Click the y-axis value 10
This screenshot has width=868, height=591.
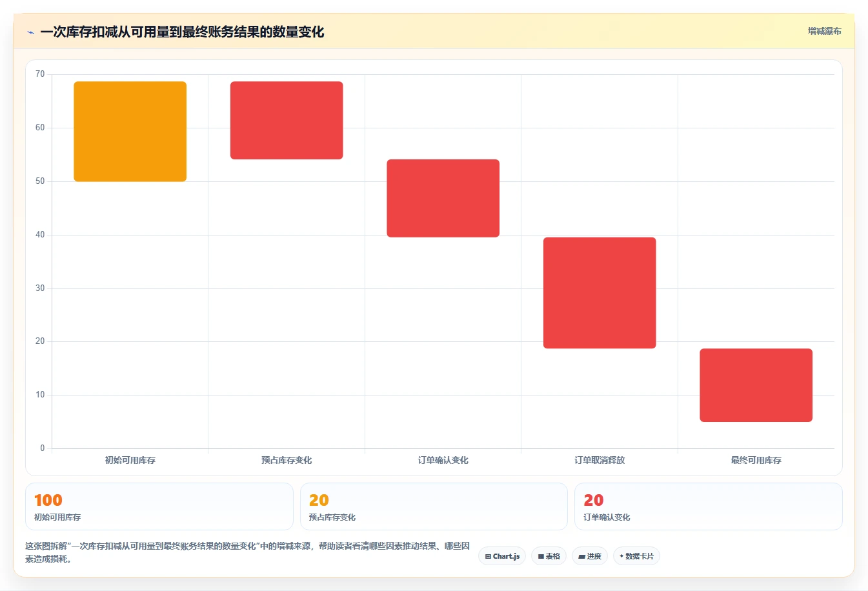40,395
